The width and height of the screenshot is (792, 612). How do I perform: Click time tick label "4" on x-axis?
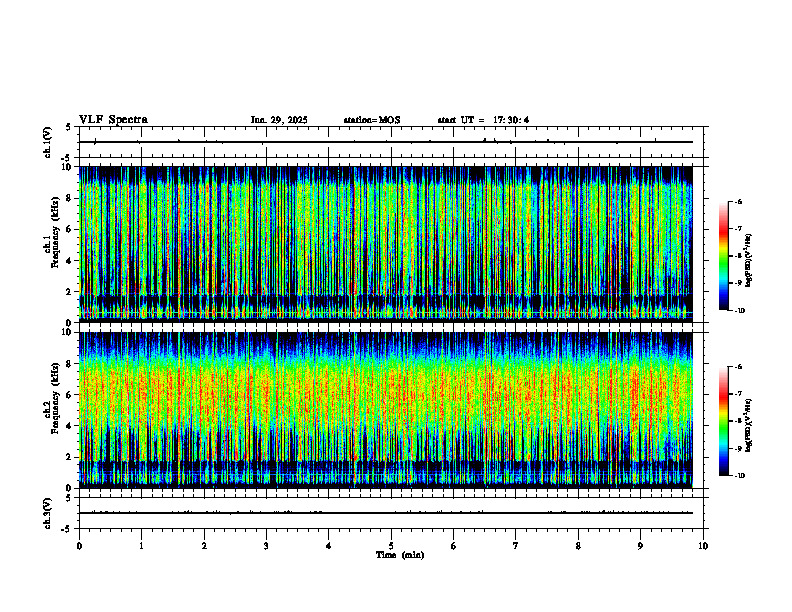tap(329, 546)
